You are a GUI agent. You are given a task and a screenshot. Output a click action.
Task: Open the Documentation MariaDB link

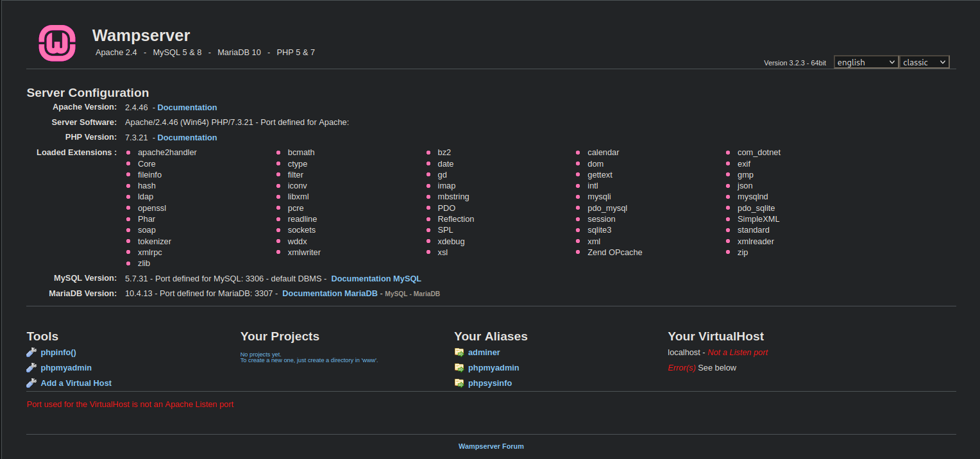[x=330, y=294]
